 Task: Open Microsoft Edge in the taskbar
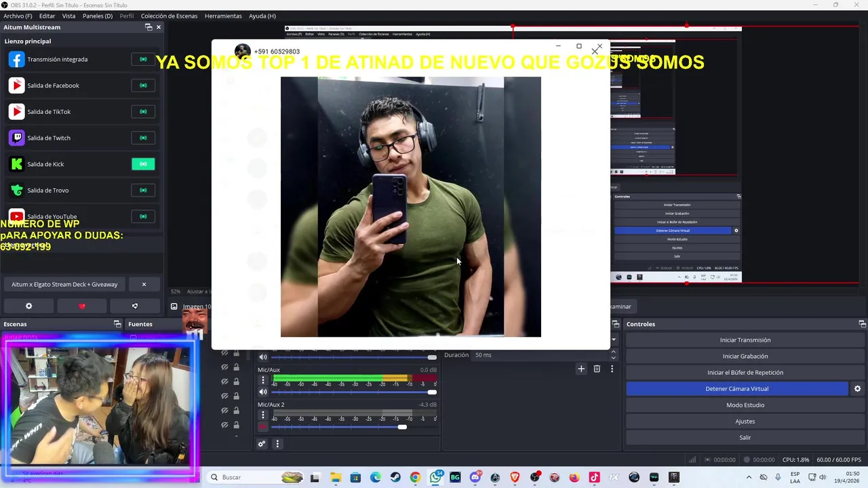(376, 477)
